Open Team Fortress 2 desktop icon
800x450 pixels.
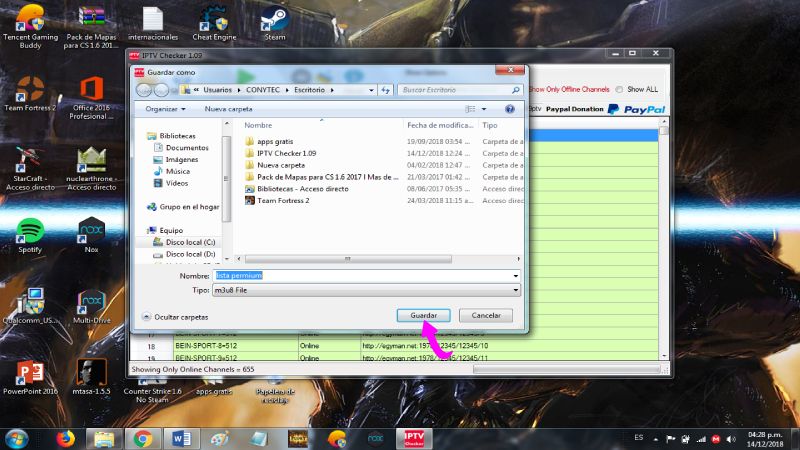coord(30,94)
